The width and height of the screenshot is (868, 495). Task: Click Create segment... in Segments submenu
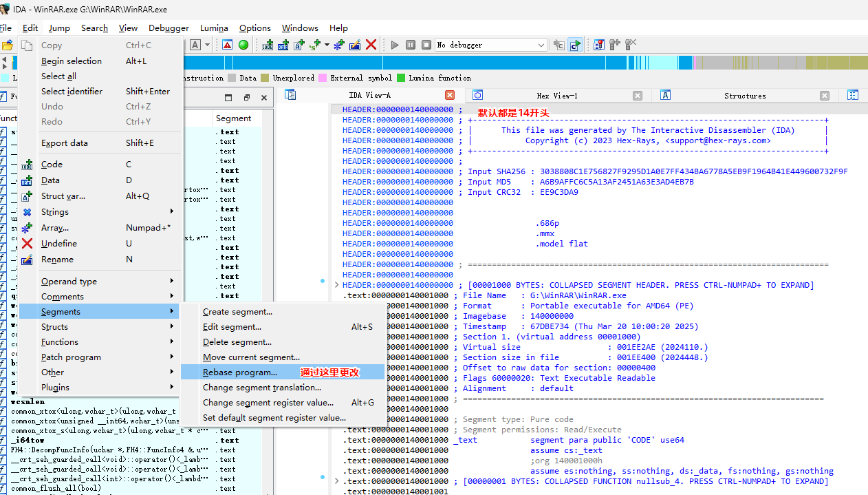[x=282, y=312]
